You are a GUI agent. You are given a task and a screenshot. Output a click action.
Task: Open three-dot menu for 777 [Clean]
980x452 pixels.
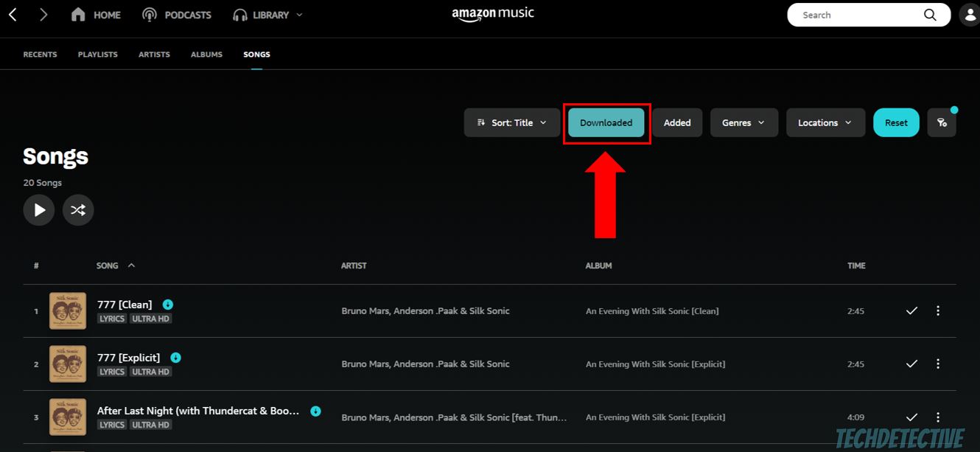pyautogui.click(x=937, y=310)
